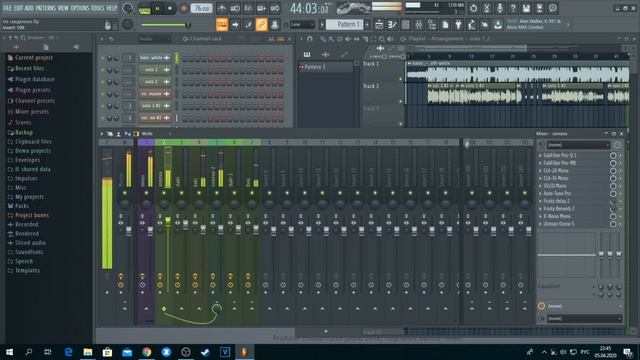Toggle mute LED on mixer insert 8
Screen dimensions: 640x360
coord(269,193)
